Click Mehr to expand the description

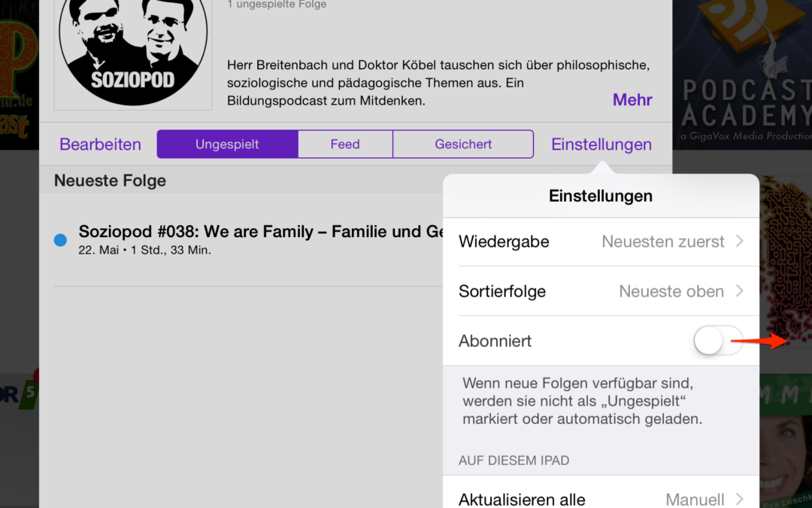(632, 100)
